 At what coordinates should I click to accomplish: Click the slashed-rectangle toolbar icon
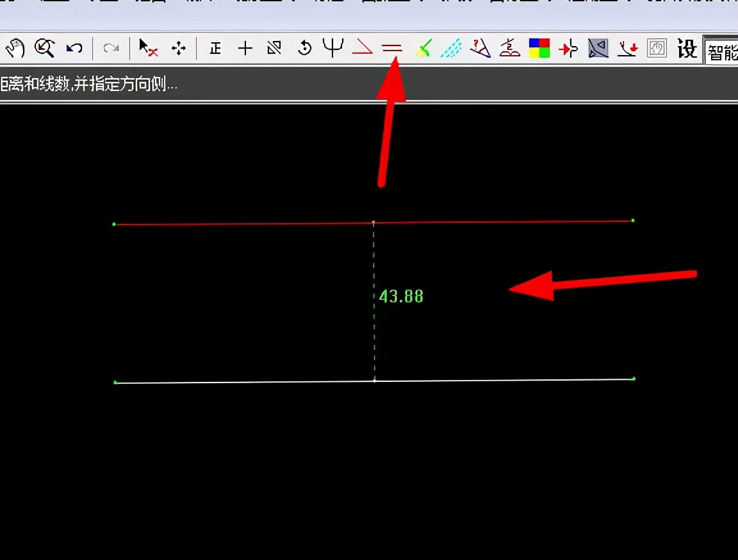point(274,48)
